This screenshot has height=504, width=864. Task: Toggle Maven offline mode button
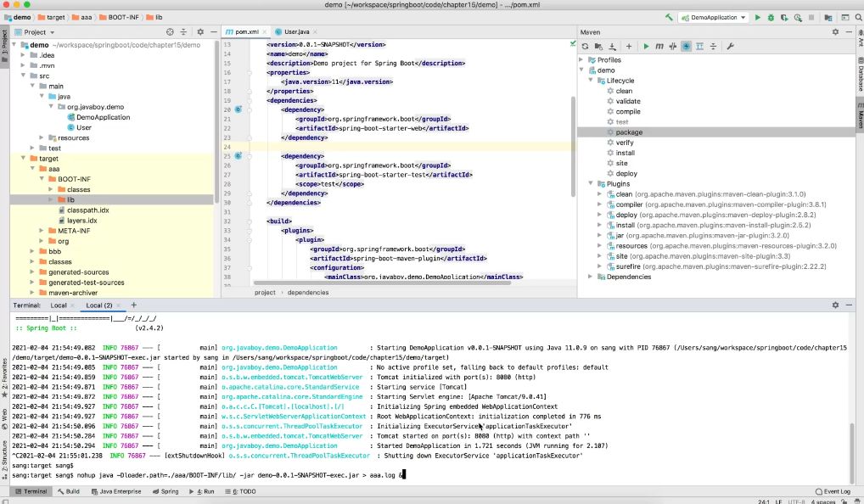click(672, 46)
